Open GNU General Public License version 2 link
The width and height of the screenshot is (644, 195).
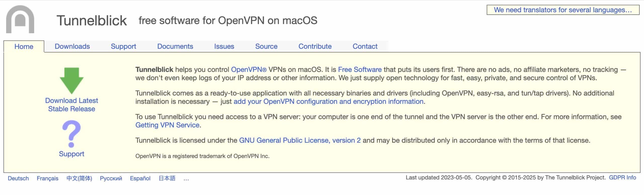point(300,140)
